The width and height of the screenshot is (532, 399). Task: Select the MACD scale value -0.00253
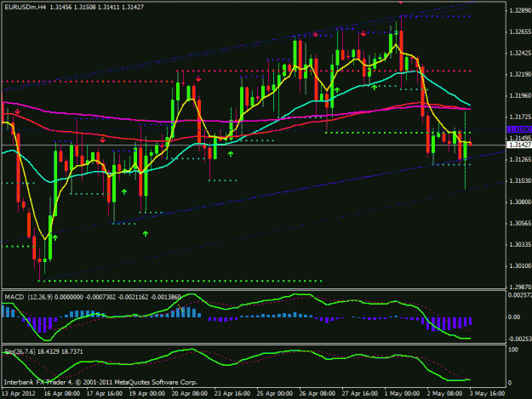point(520,339)
